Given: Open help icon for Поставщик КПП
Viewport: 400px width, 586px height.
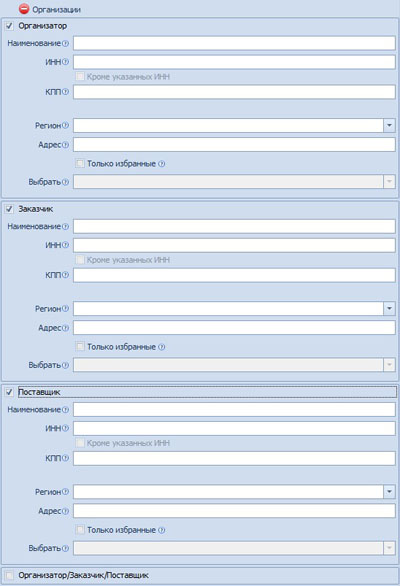Looking at the screenshot, I should coord(65,458).
